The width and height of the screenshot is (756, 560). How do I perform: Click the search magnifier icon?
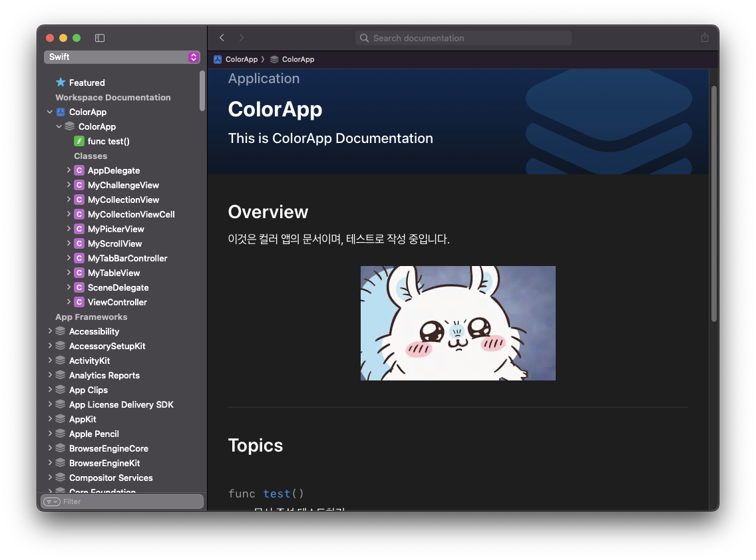coord(365,38)
